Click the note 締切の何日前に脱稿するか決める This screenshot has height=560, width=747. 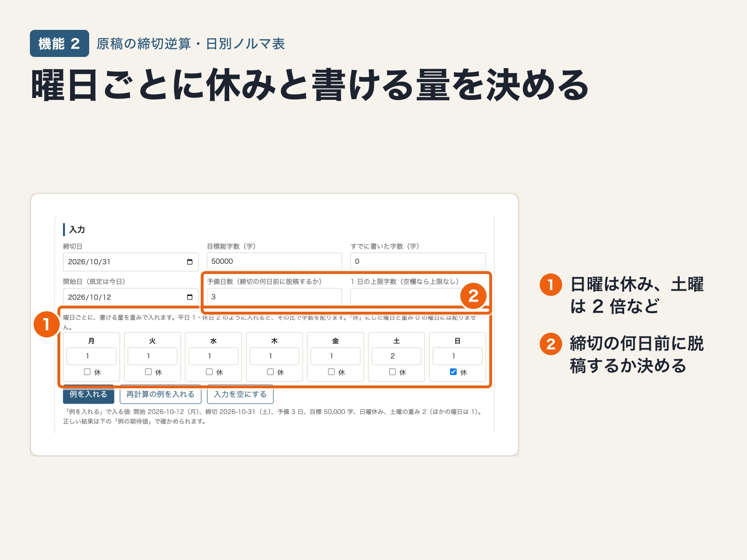637,355
